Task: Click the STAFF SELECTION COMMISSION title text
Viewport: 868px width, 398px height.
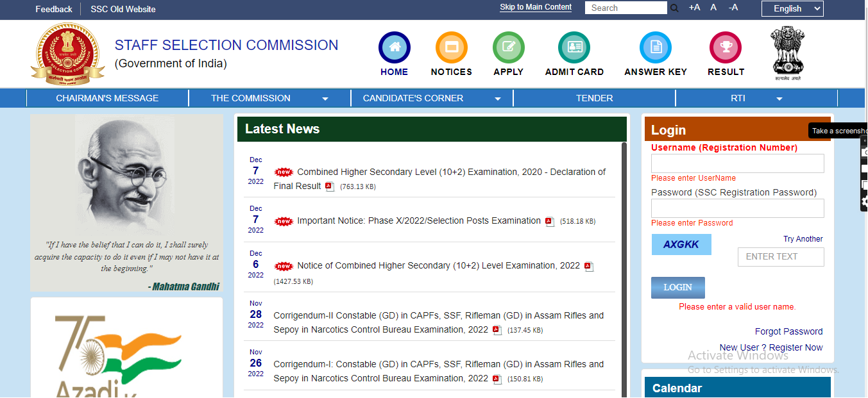Action: 226,45
